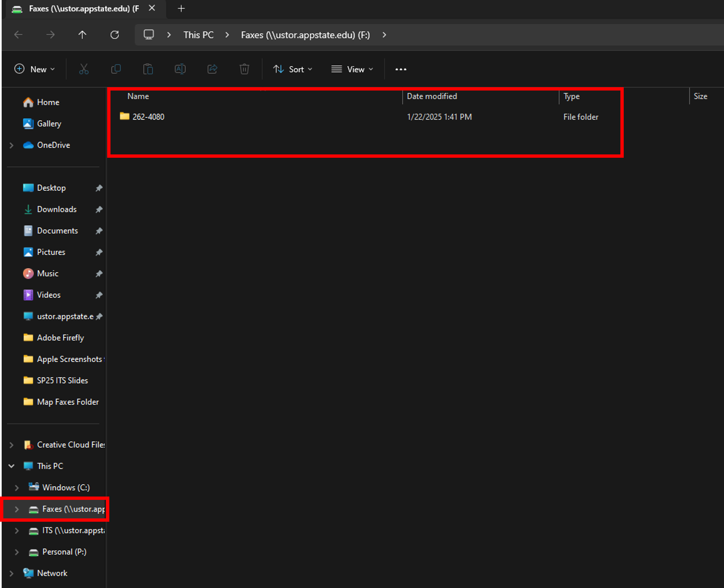The image size is (724, 588).
Task: Open the View dropdown
Action: coord(352,69)
